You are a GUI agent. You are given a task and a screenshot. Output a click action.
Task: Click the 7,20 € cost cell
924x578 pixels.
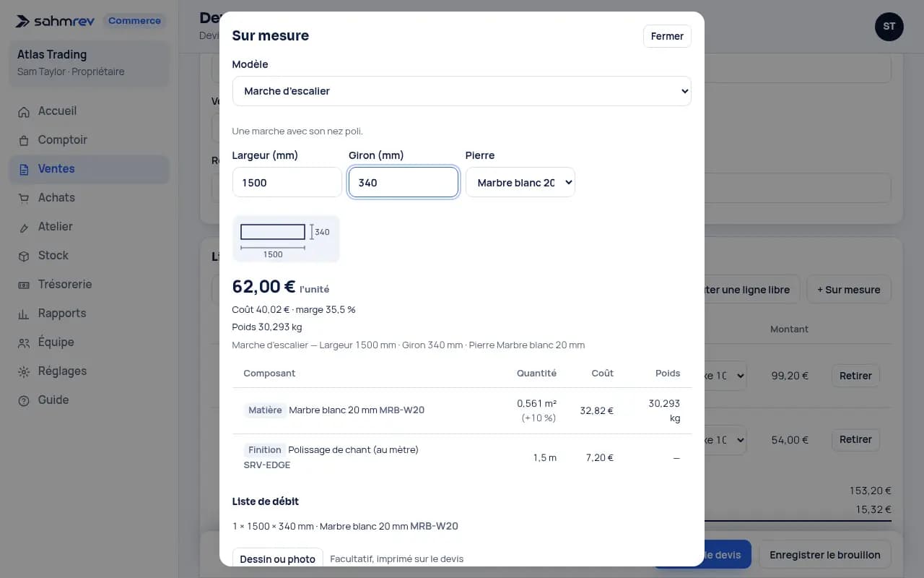pos(600,457)
